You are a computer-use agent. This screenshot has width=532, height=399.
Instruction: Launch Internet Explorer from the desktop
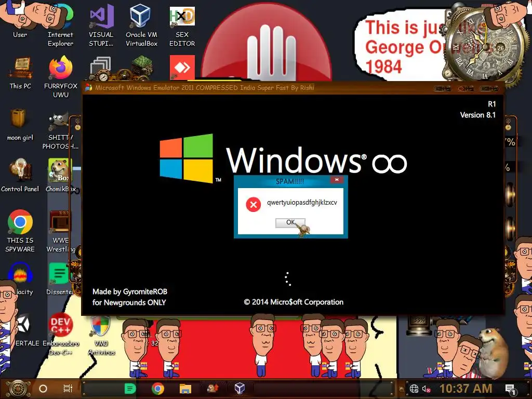tap(60, 25)
